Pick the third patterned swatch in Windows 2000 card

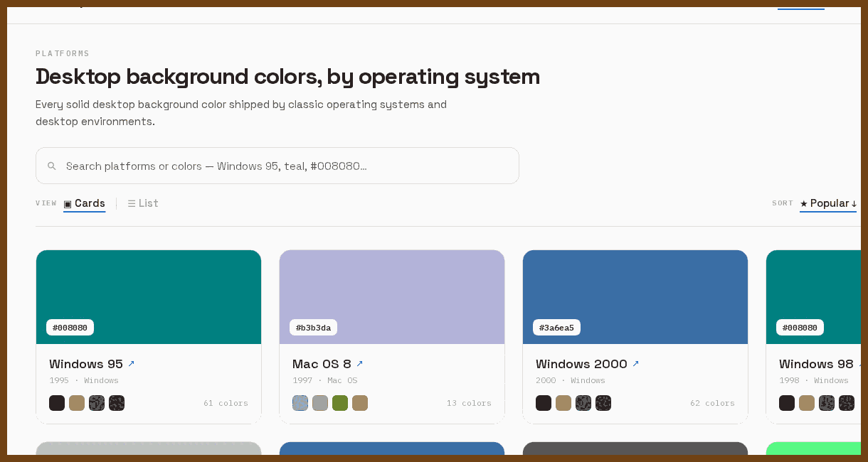[583, 403]
